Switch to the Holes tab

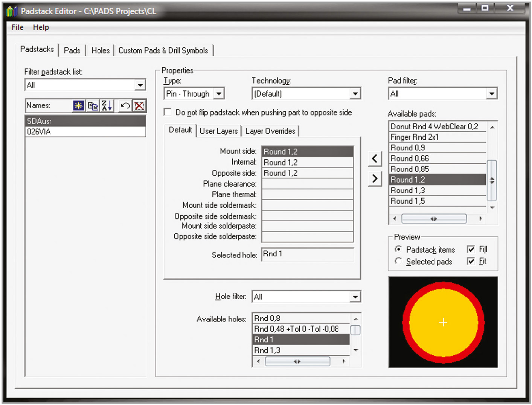[x=101, y=50]
